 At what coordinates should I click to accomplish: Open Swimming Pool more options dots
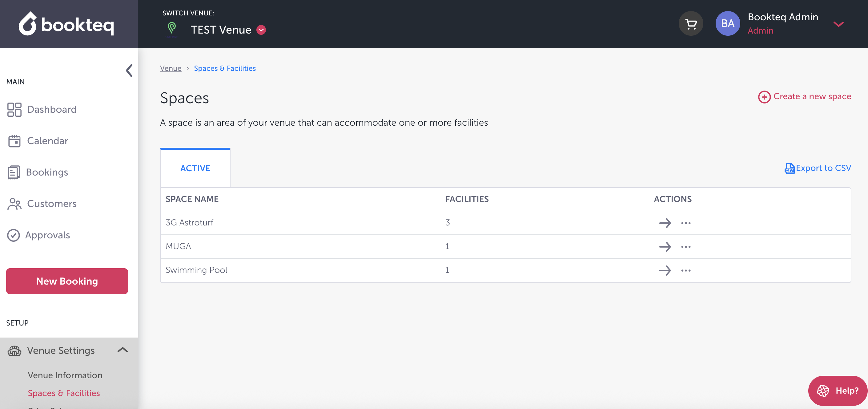686,270
